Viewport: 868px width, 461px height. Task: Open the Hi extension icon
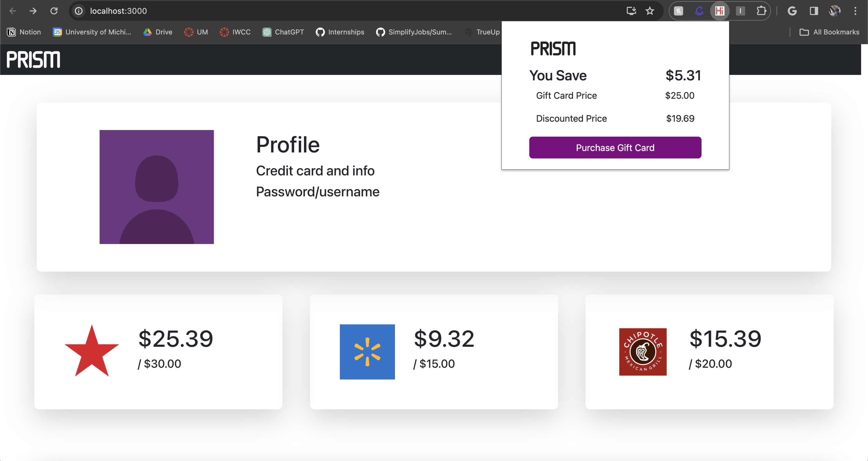pyautogui.click(x=719, y=11)
